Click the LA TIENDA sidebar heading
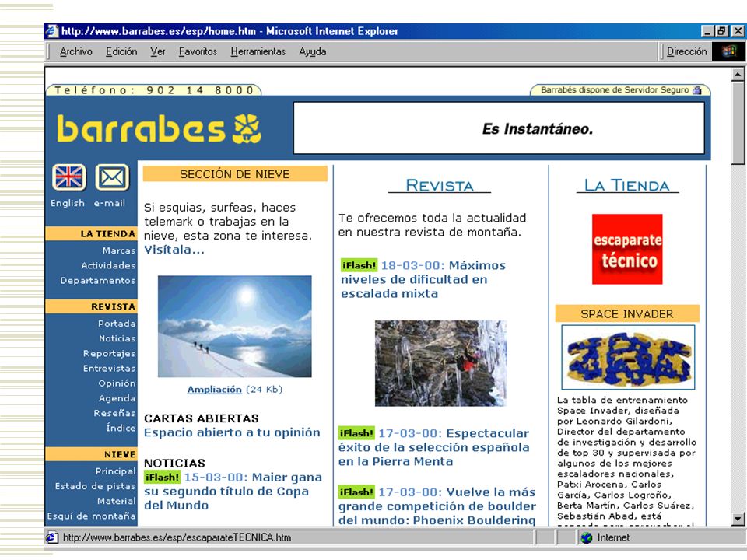The image size is (747, 560). coord(91,234)
